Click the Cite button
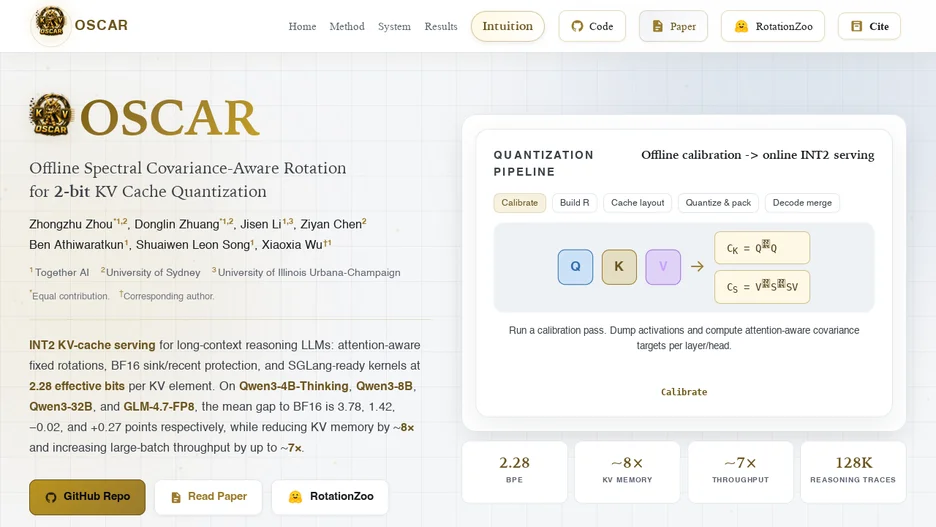The image size is (936, 527). 869,26
